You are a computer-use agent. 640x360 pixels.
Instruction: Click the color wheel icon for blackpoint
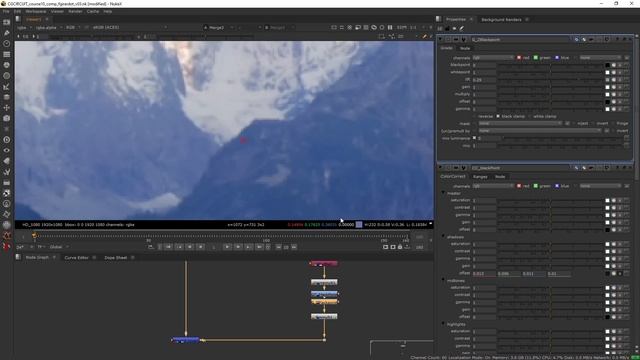[x=613, y=65]
